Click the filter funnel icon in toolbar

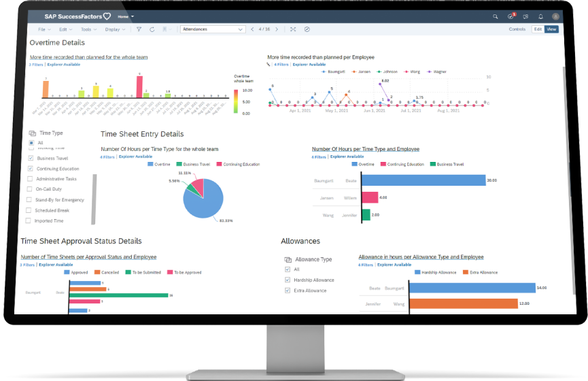[139, 29]
